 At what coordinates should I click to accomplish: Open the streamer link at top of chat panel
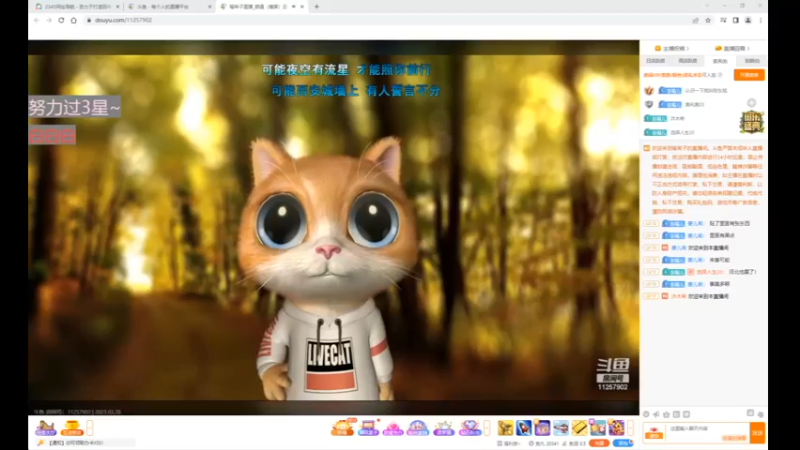tap(672, 48)
